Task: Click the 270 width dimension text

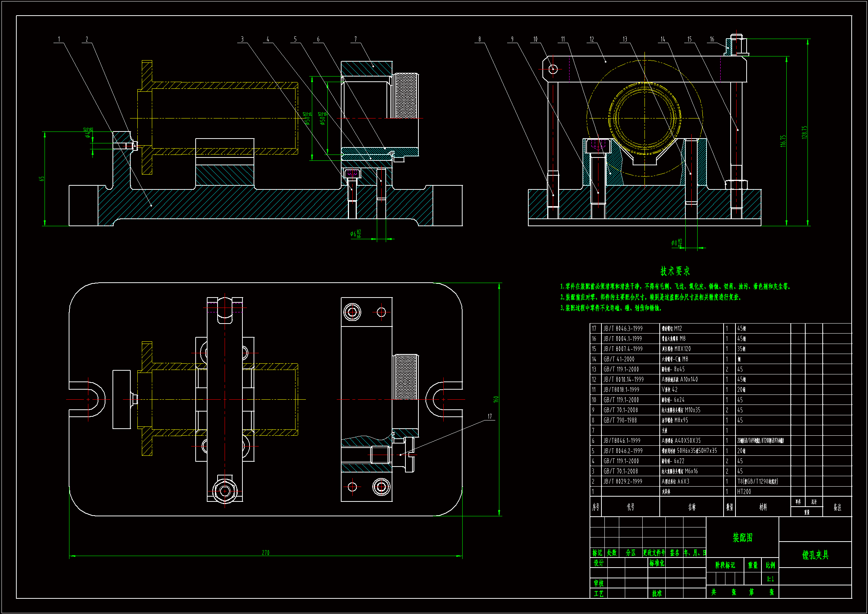Action: 265,553
